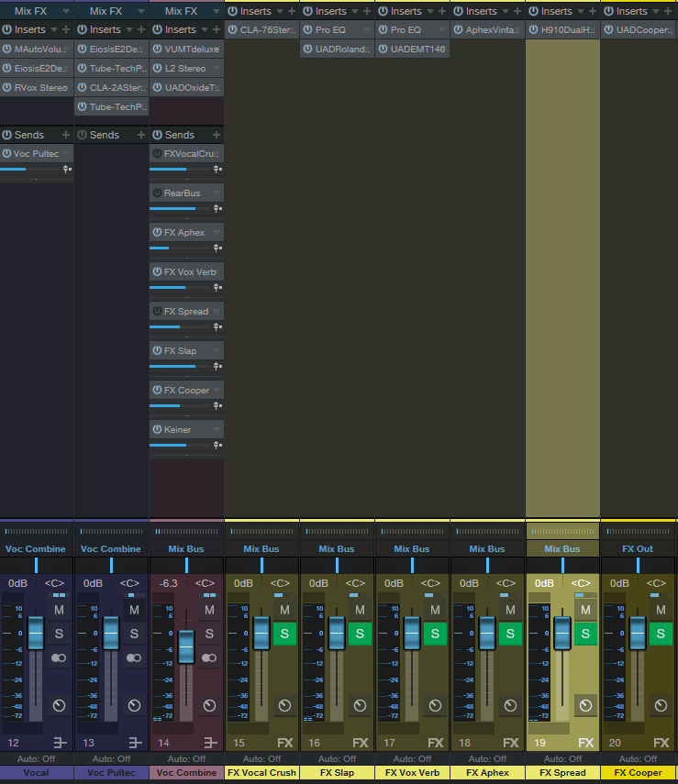This screenshot has height=784, width=678.
Task: Toggle the FX Spread send power button
Action: [157, 311]
